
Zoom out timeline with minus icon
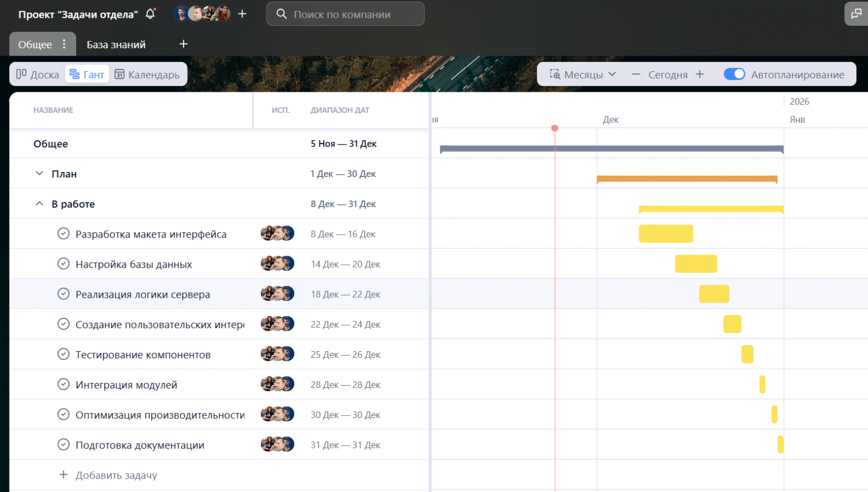click(x=636, y=75)
